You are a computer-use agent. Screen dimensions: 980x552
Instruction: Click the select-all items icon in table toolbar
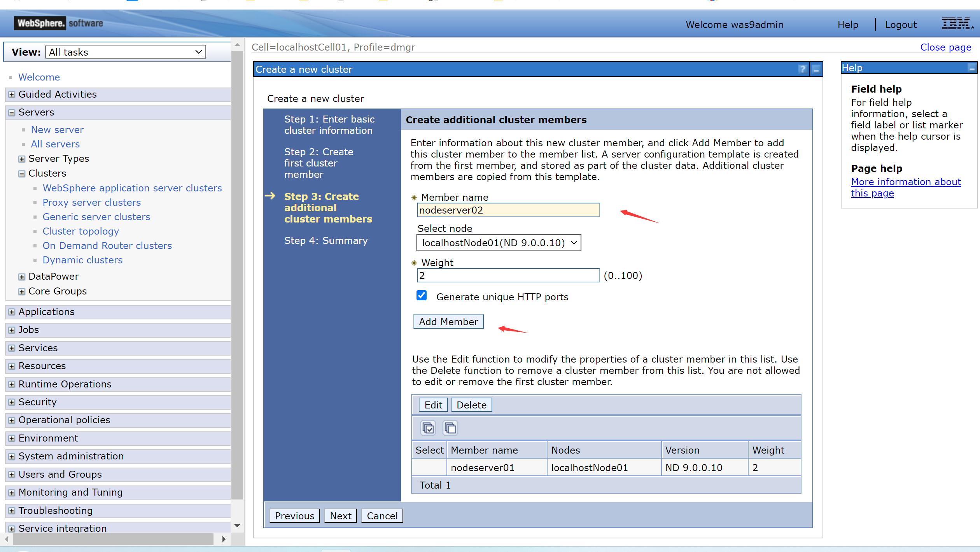(x=428, y=428)
